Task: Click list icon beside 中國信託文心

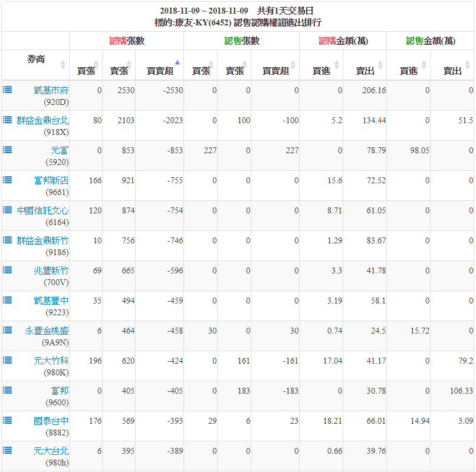Action: click(7, 210)
